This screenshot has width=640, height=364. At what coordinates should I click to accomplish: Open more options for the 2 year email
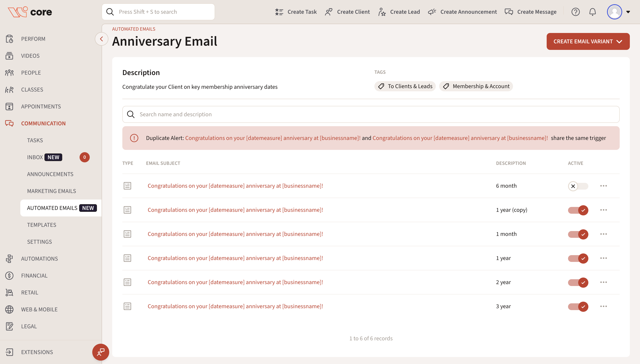pyautogui.click(x=603, y=282)
